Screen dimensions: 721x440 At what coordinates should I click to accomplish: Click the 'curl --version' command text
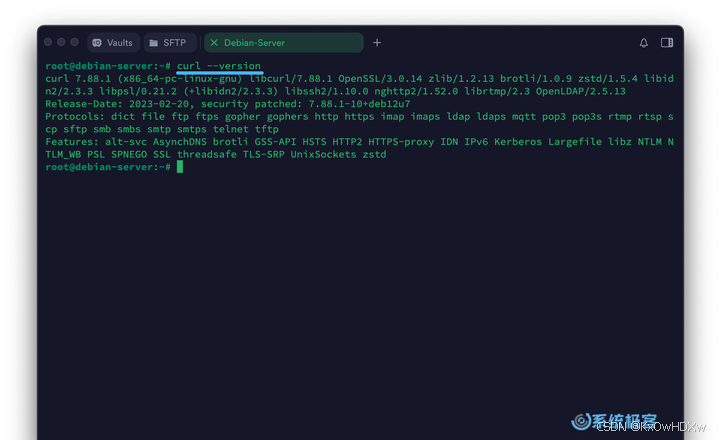tap(219, 66)
